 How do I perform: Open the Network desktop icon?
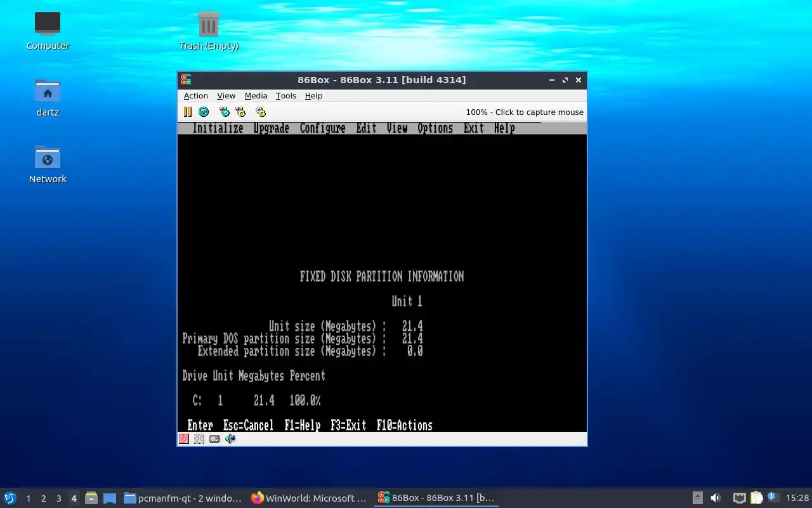pyautogui.click(x=48, y=164)
